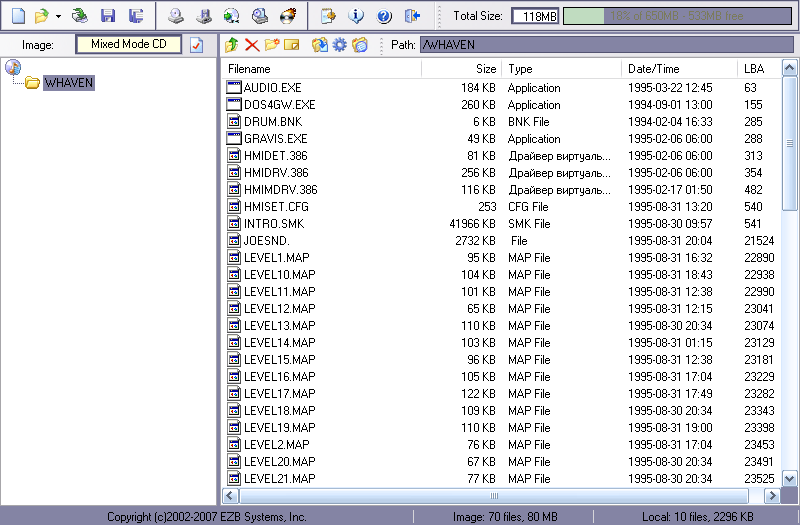Image resolution: width=800 pixels, height=525 pixels.
Task: Click the red X delete icon
Action: click(x=252, y=45)
